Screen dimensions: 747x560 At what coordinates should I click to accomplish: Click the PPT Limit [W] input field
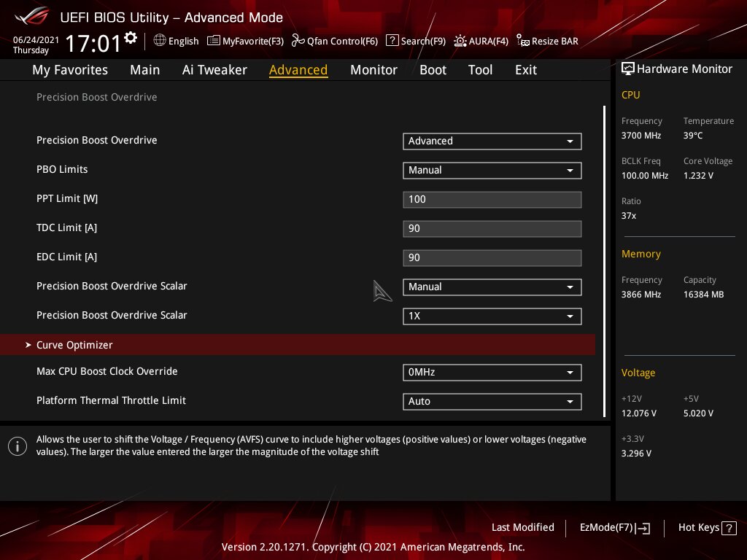pos(492,200)
